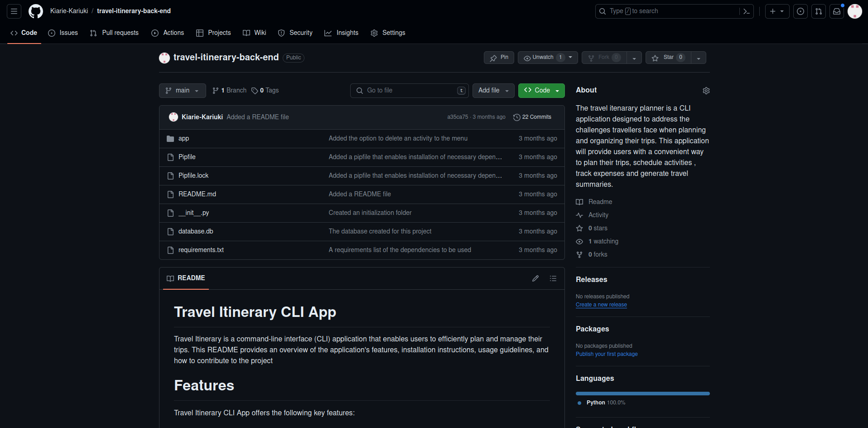Expand the main branch dropdown
Image resolution: width=868 pixels, height=428 pixels.
182,91
